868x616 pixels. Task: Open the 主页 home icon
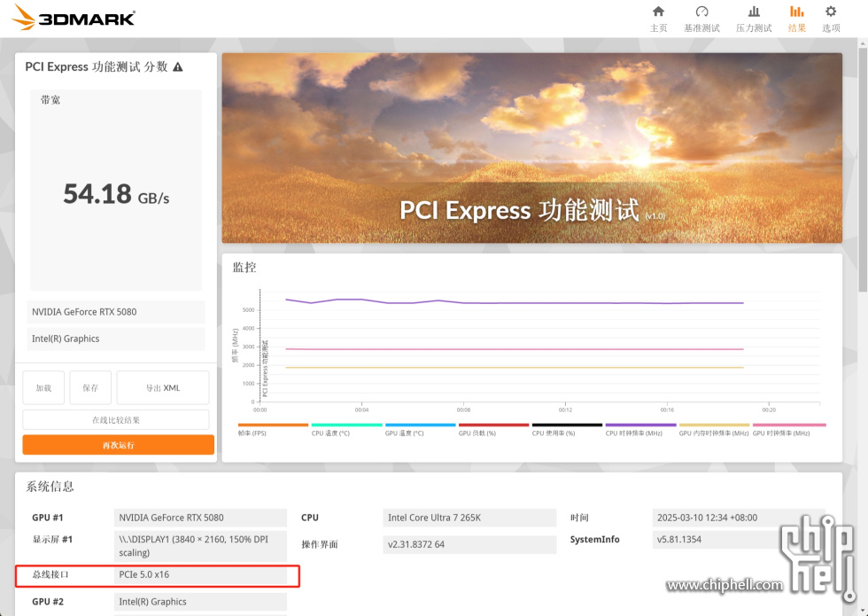click(x=658, y=12)
